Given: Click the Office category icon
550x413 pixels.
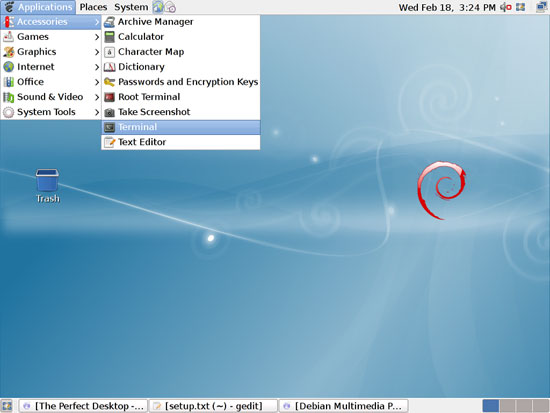Looking at the screenshot, I should pyautogui.click(x=9, y=82).
